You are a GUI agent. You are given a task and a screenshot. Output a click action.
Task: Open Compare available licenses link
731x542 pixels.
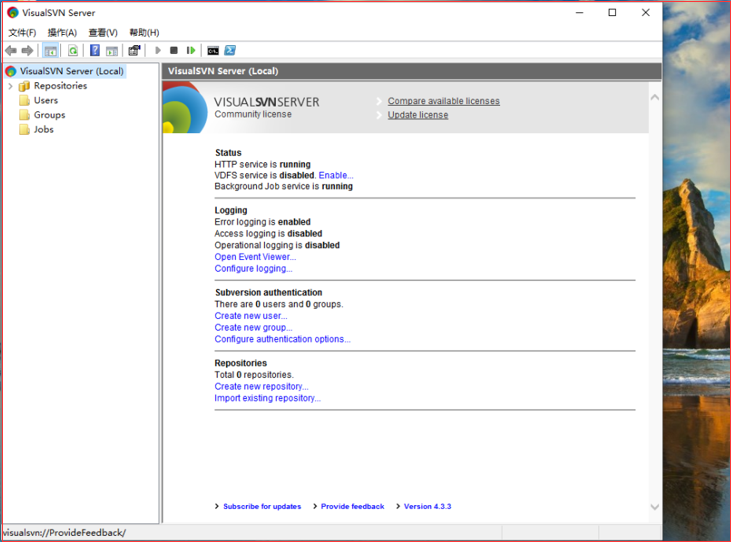point(443,101)
